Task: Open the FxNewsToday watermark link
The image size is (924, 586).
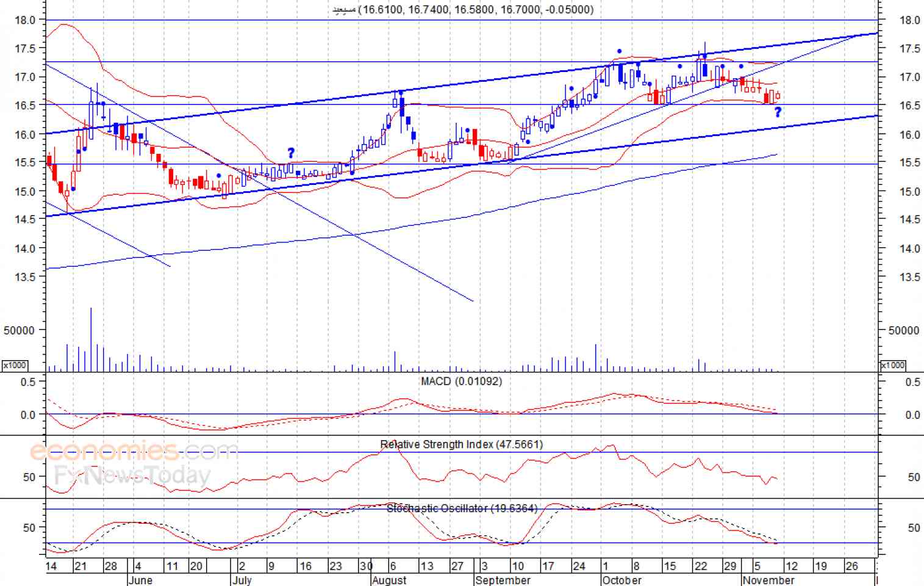Action: pos(132,475)
